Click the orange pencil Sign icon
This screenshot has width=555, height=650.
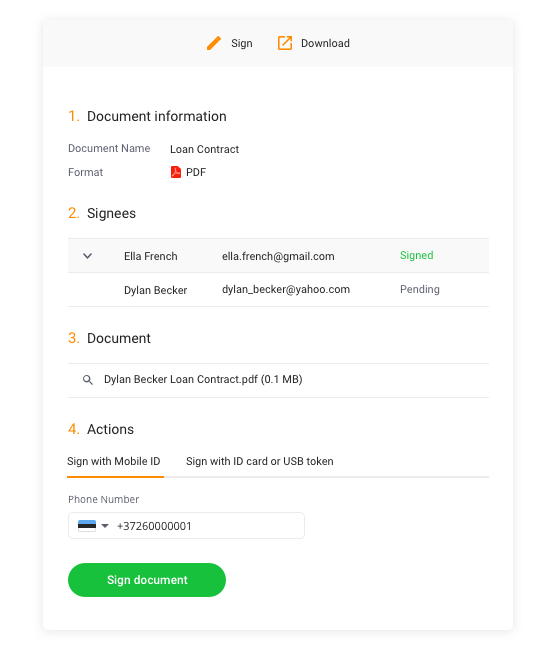[214, 43]
